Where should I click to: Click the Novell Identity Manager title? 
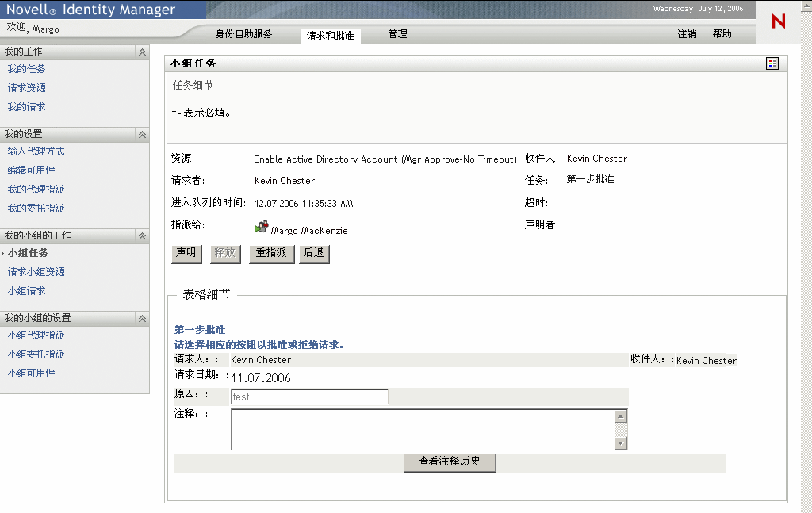pos(90,10)
